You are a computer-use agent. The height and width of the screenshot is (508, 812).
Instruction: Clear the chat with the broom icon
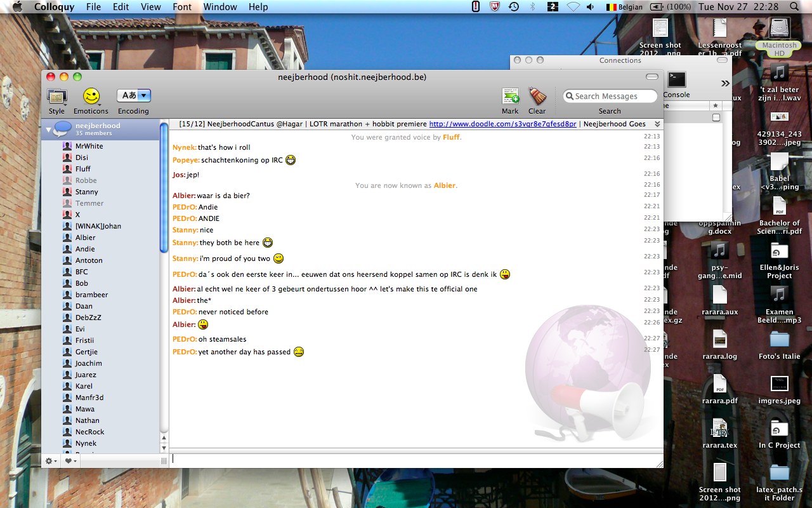tap(537, 97)
